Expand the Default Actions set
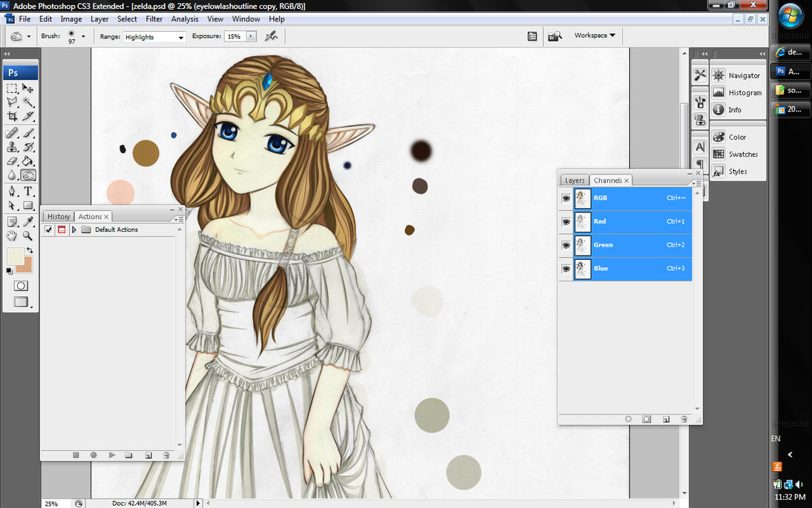812x508 pixels. (x=74, y=229)
